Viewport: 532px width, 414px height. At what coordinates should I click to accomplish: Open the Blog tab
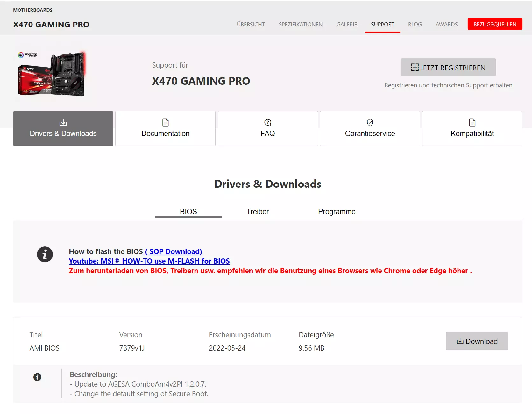point(415,25)
